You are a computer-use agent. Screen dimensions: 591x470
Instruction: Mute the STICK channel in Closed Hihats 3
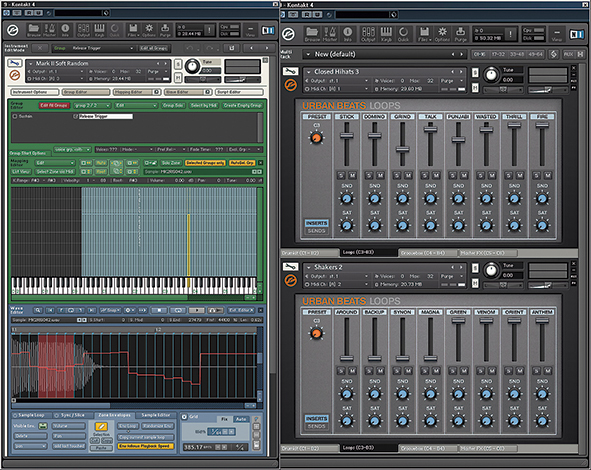352,175
